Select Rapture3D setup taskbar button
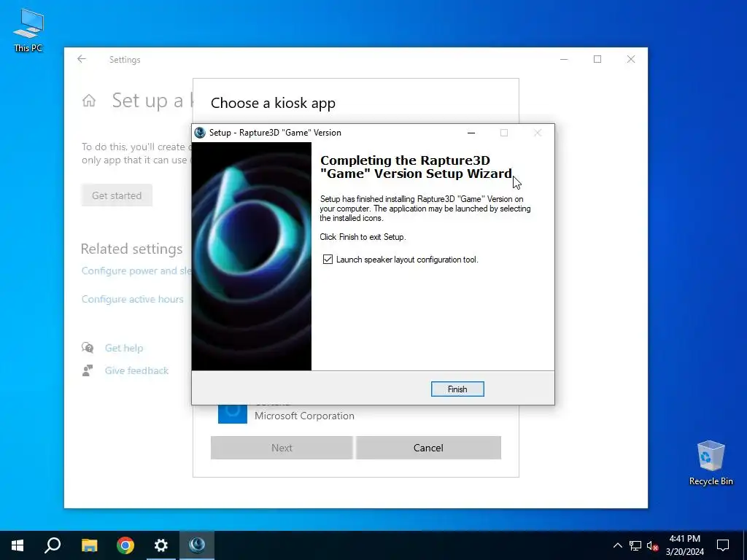The width and height of the screenshot is (747, 560). click(x=197, y=545)
